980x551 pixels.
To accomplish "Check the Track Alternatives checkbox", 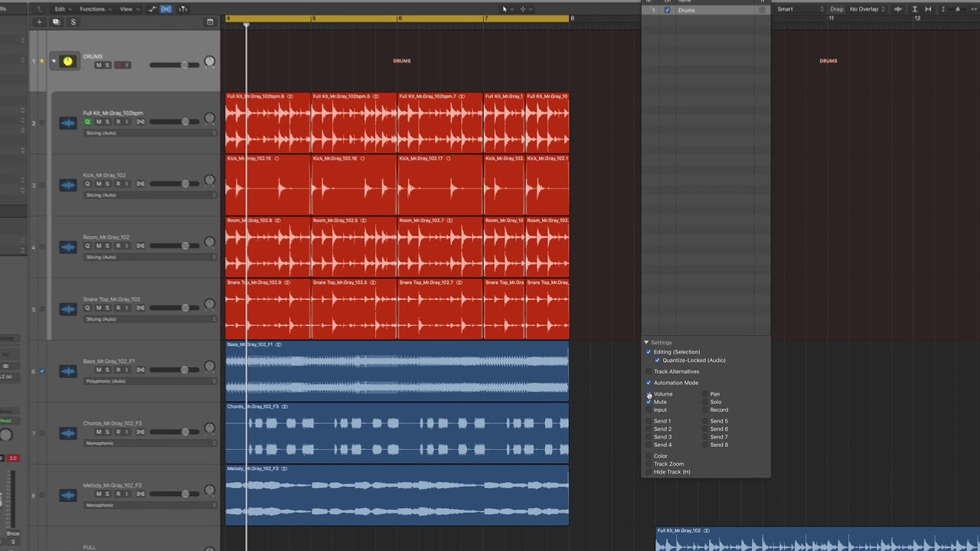I will point(648,372).
